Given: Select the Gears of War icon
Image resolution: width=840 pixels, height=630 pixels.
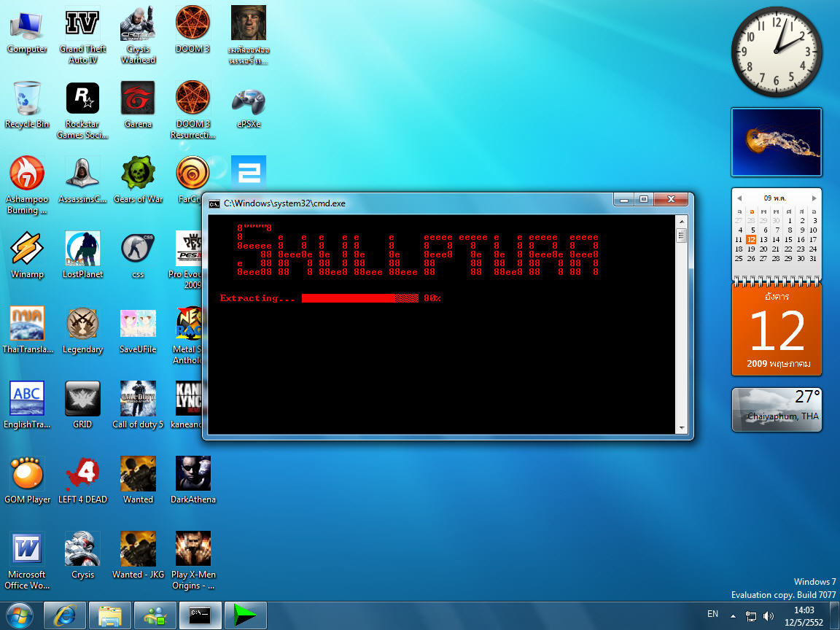Looking at the screenshot, I should pos(138,180).
